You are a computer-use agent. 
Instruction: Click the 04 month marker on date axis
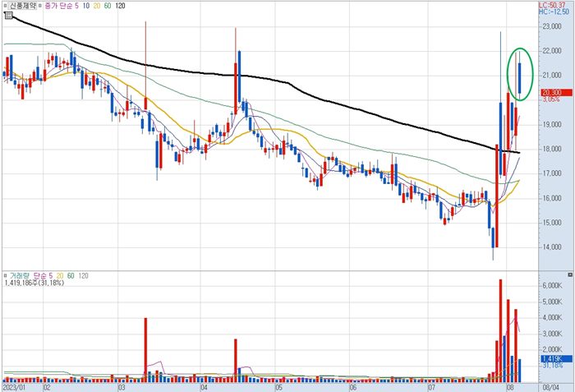point(204,388)
